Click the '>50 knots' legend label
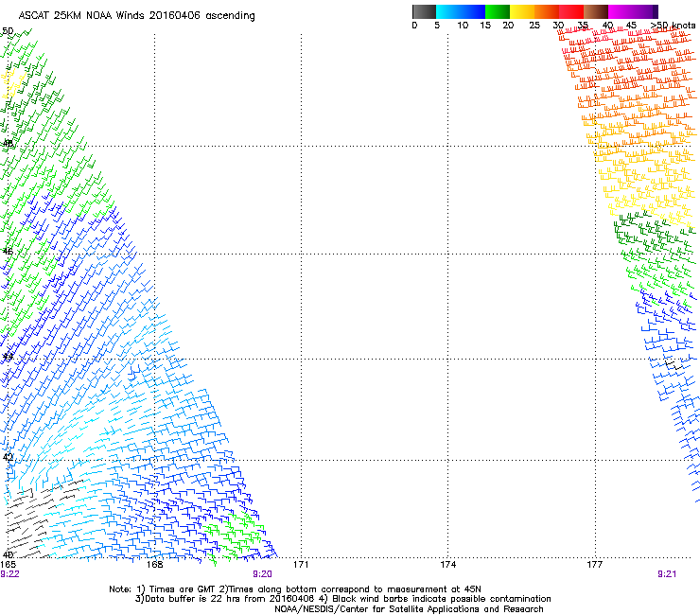 (673, 26)
